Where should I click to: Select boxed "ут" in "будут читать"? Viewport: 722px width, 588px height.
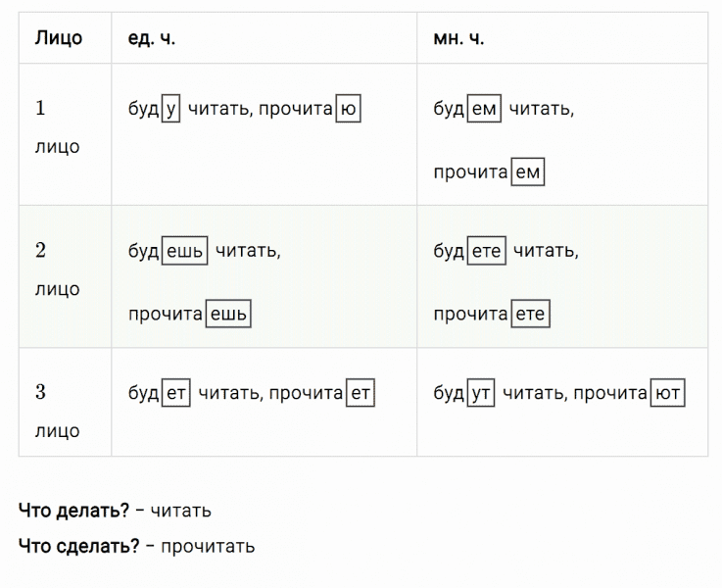[480, 394]
